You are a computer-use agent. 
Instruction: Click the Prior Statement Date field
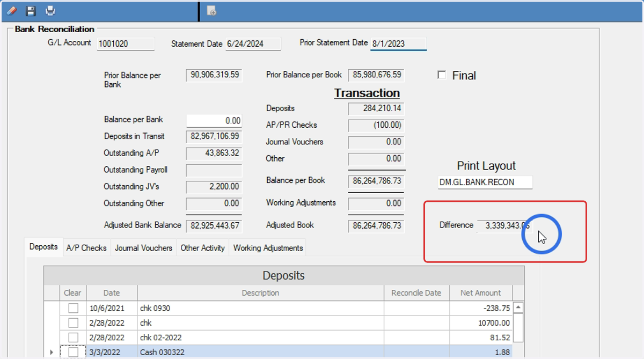(398, 44)
